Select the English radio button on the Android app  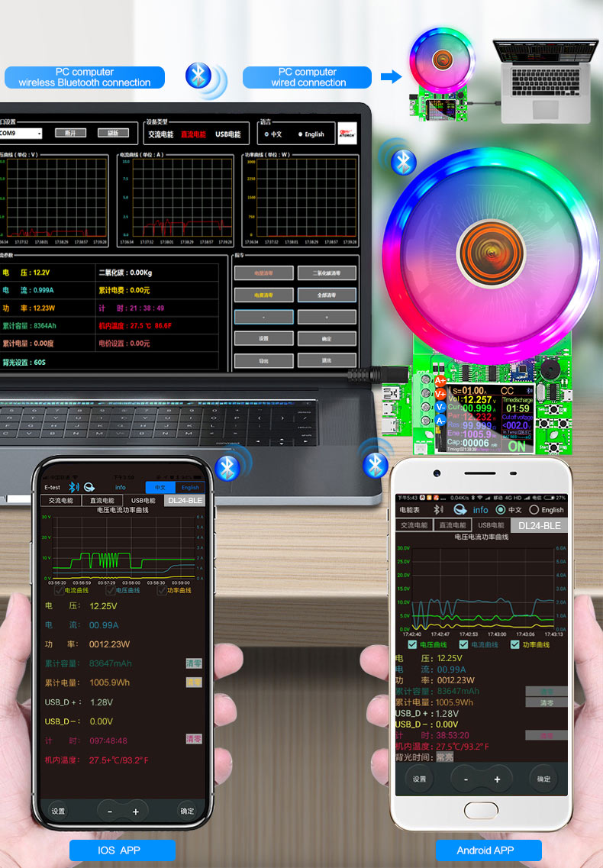coord(534,509)
